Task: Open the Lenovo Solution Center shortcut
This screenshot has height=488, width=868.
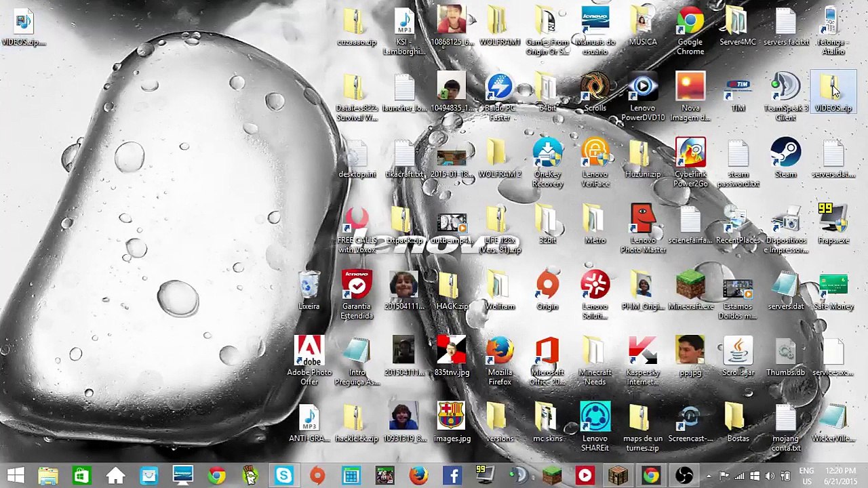Action: [x=595, y=295]
